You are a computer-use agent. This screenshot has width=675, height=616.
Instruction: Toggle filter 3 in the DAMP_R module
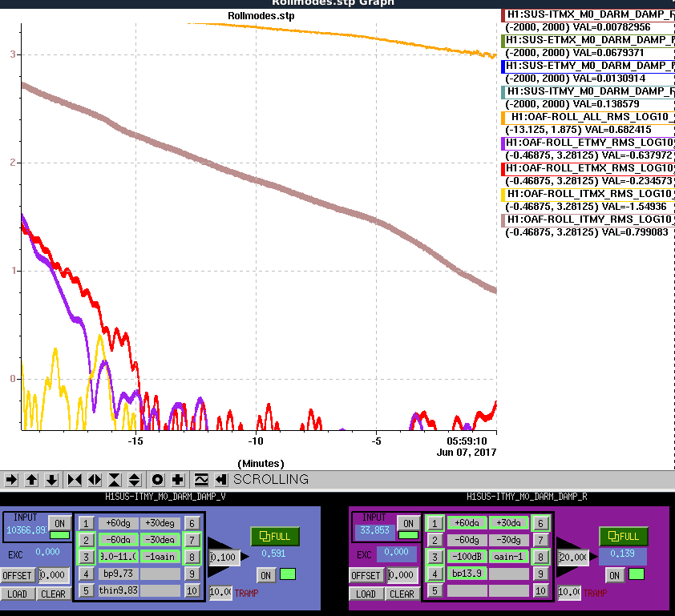coord(435,557)
